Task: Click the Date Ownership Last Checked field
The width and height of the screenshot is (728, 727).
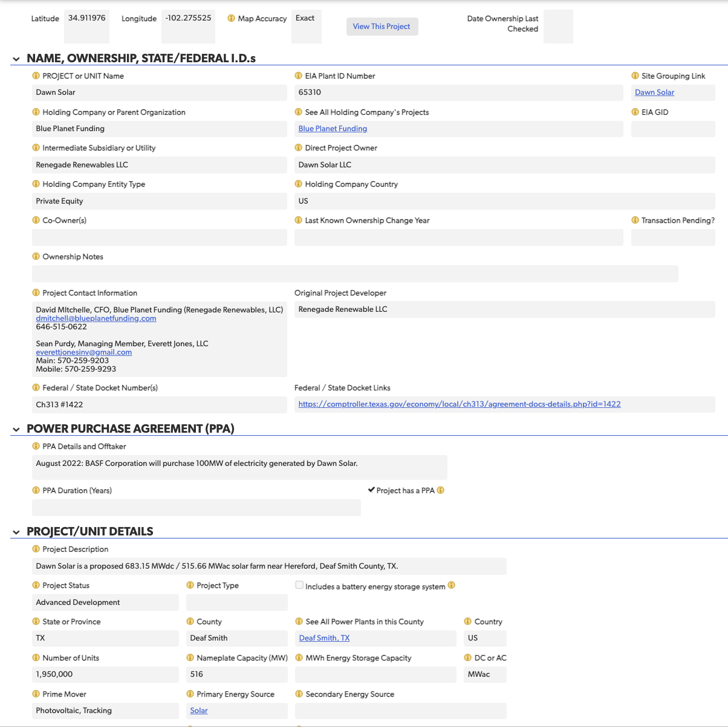Action: coord(558,27)
